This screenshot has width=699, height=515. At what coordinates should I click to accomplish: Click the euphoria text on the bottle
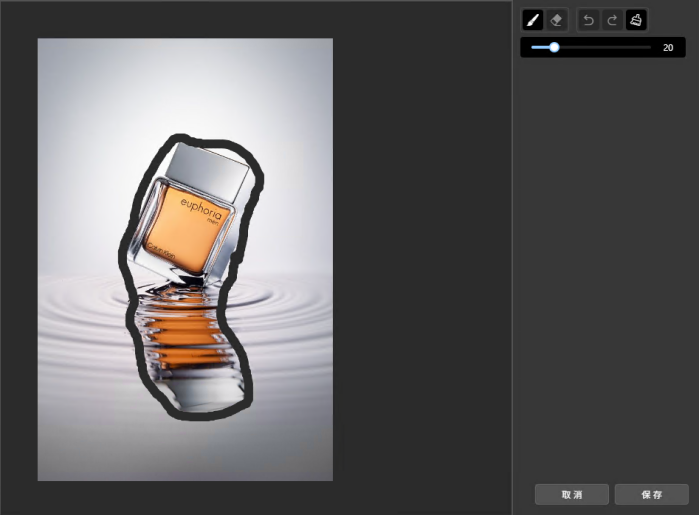point(198,206)
